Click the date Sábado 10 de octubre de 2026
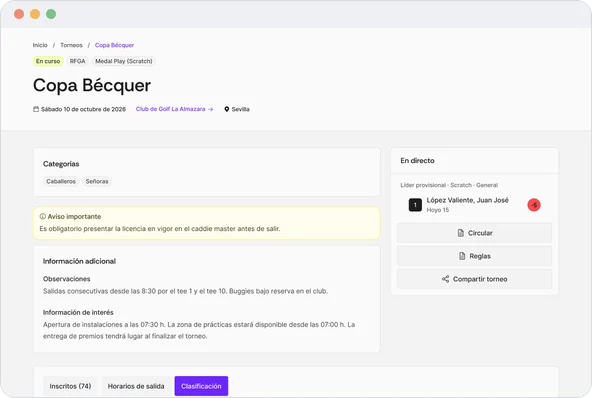 83,109
